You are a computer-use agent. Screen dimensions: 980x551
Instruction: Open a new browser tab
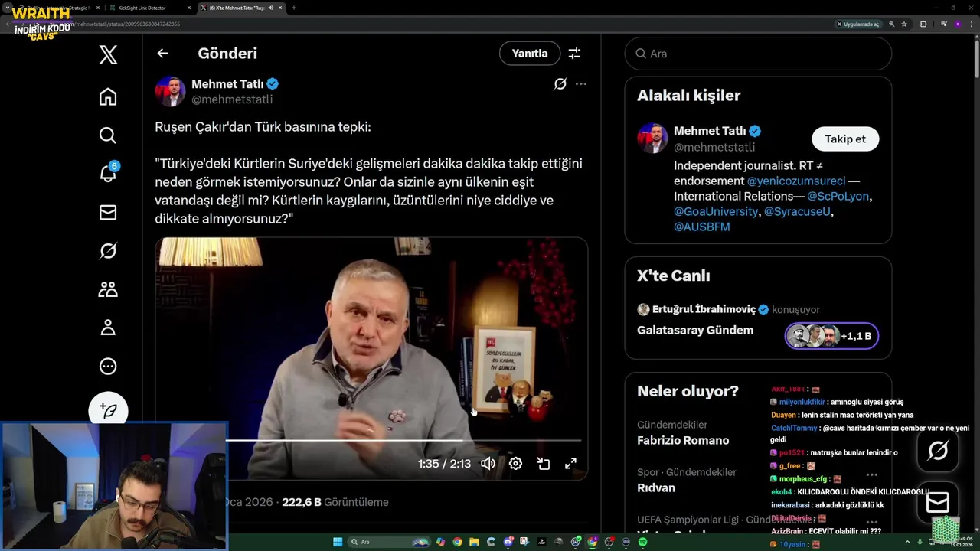tap(294, 8)
